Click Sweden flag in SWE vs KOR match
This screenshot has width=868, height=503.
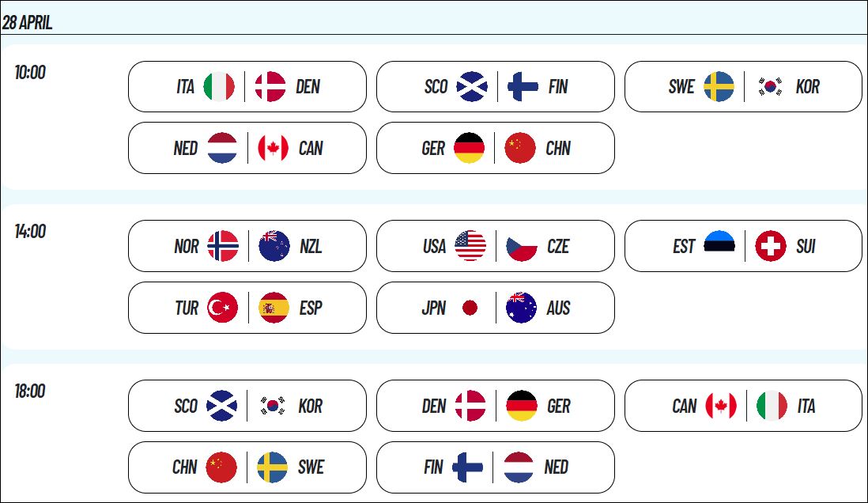pos(719,86)
